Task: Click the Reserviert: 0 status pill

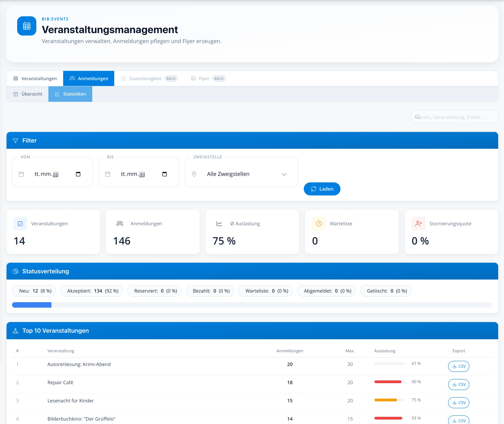Action: pos(154,291)
